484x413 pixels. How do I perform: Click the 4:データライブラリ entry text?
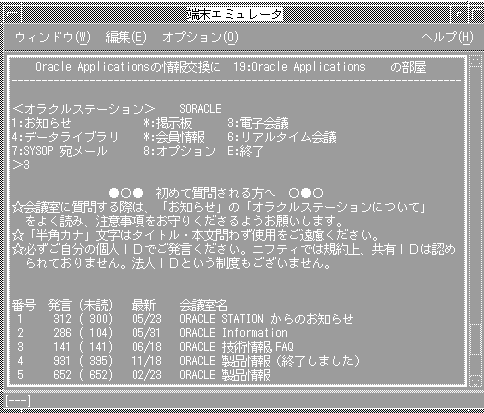(65, 137)
